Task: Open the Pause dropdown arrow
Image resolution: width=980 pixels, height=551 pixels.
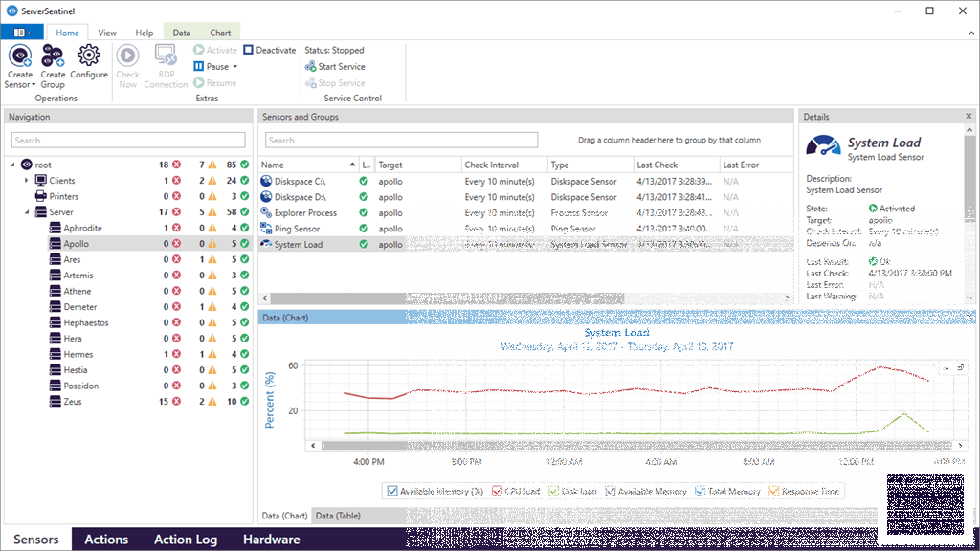Action: 234,67
